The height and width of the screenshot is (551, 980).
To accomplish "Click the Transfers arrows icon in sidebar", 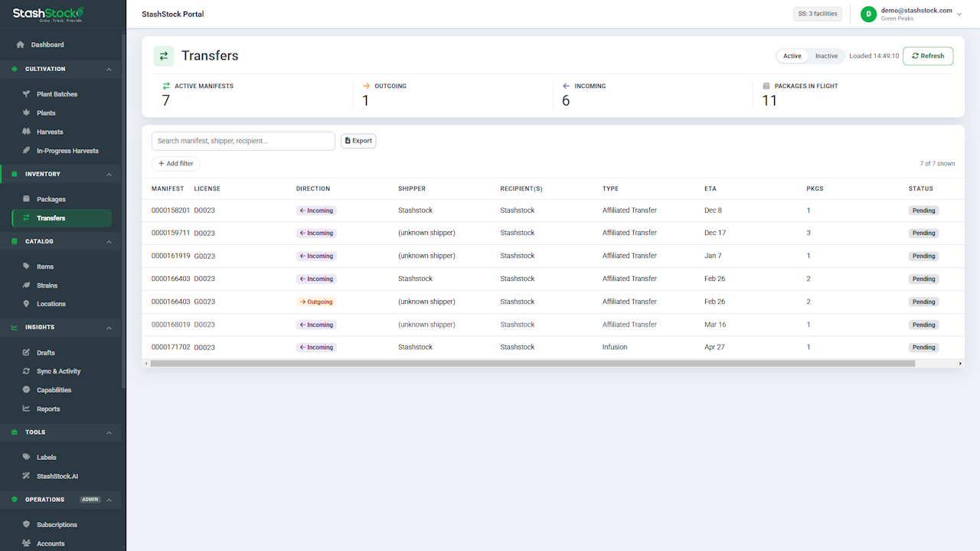I will tap(26, 218).
